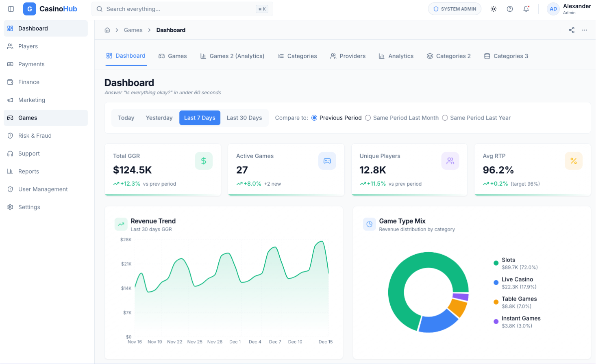
Task: Open notifications bell icon
Action: (x=526, y=9)
